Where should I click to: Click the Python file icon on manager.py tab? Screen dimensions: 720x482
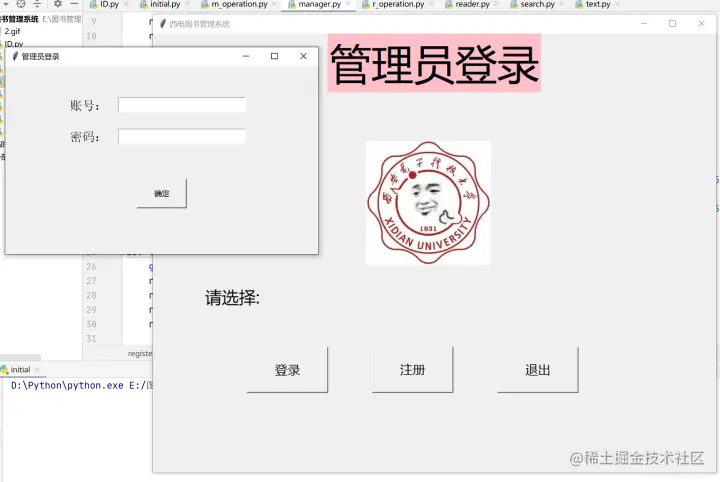pyautogui.click(x=292, y=5)
